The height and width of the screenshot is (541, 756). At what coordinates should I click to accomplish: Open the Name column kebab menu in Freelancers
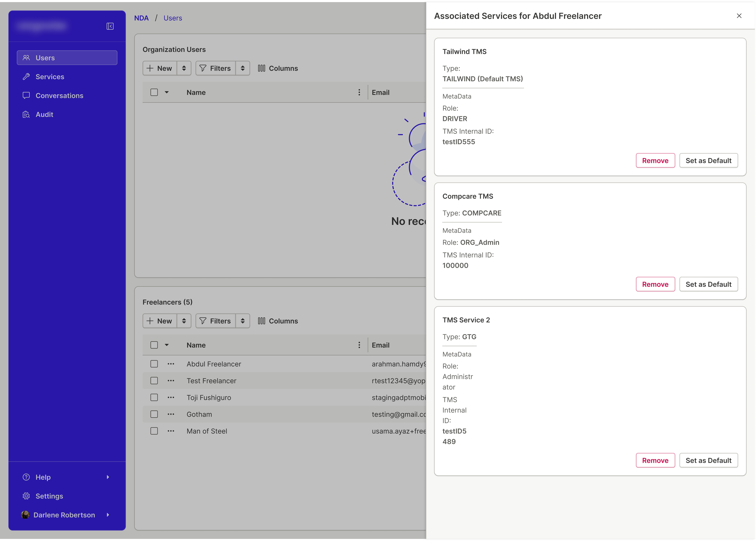point(359,345)
